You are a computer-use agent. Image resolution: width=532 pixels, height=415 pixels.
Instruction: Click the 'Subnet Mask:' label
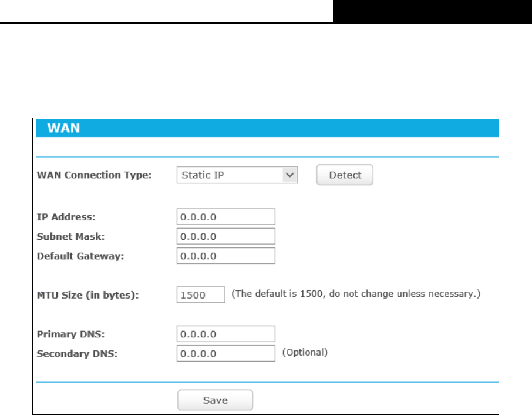point(70,236)
